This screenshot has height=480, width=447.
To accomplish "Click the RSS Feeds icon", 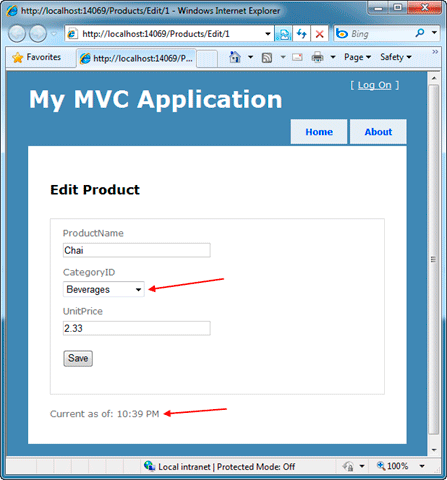I will click(x=267, y=58).
